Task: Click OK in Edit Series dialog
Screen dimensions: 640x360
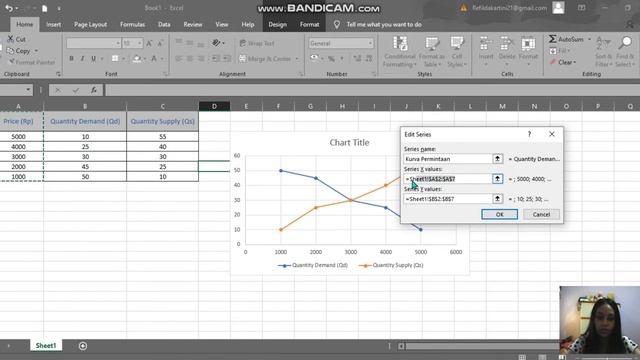Action: tap(499, 214)
